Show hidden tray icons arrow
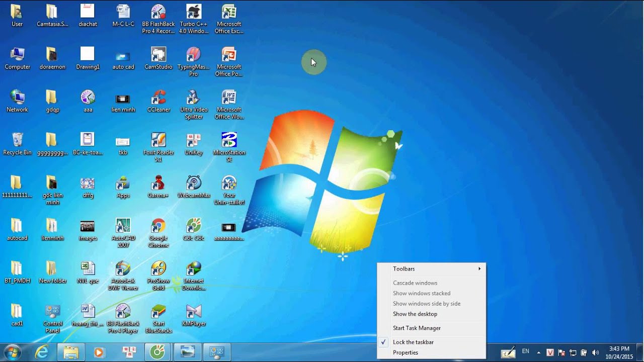 coord(539,352)
